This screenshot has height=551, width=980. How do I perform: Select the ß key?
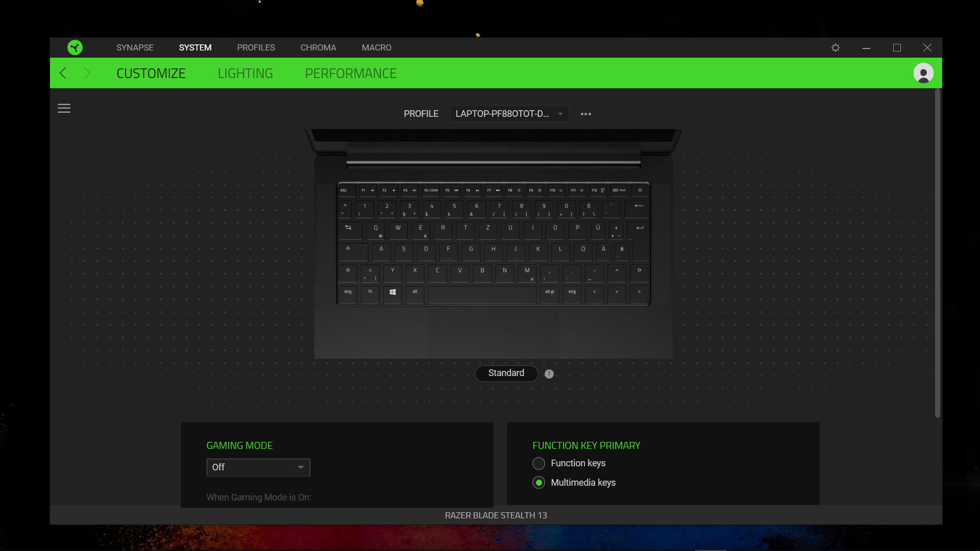point(589,209)
